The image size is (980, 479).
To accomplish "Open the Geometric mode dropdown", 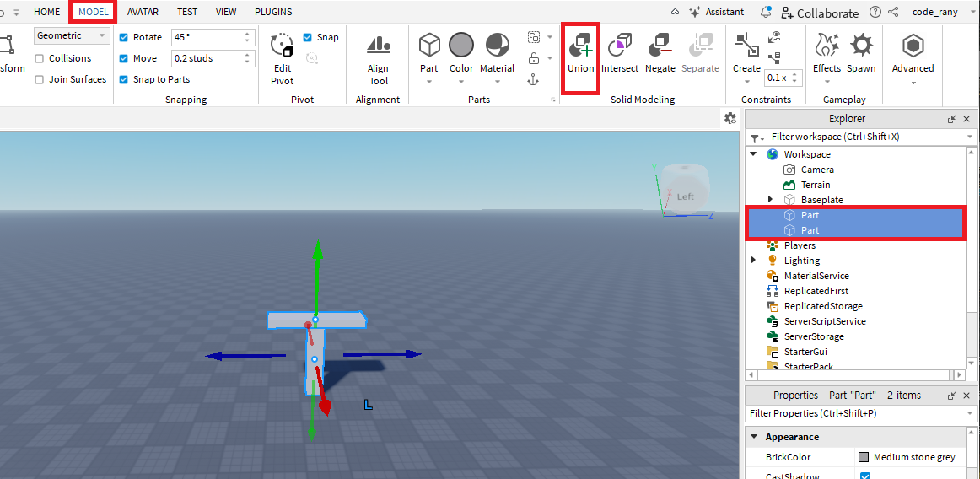I will tap(72, 35).
